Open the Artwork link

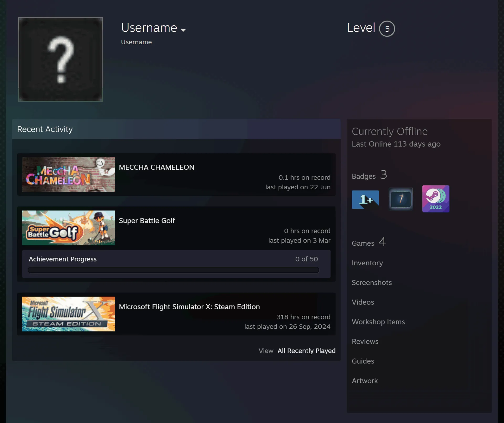[365, 381]
